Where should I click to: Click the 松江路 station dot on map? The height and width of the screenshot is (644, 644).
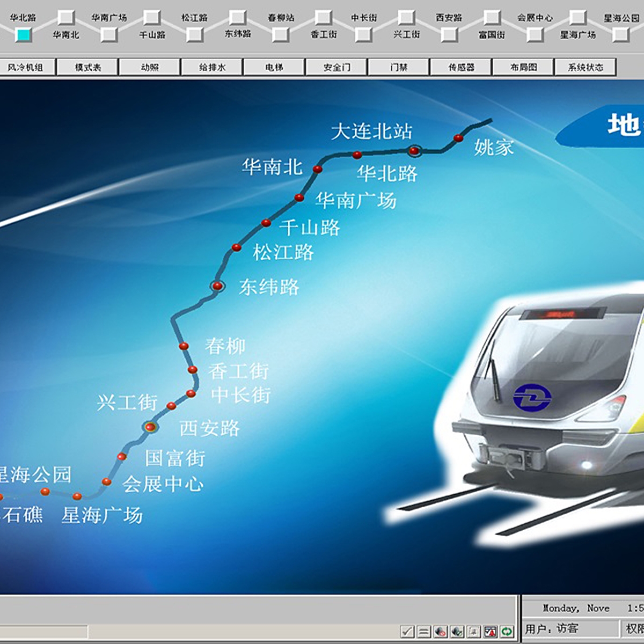pyautogui.click(x=237, y=247)
